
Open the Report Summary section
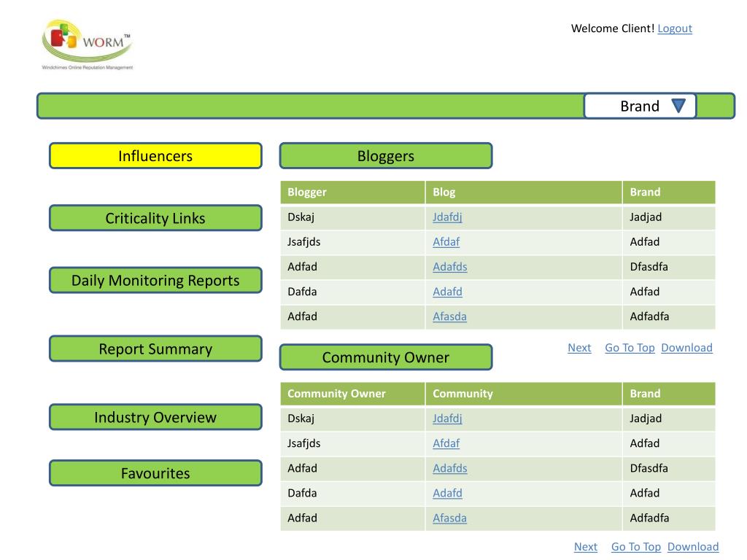[x=155, y=349]
